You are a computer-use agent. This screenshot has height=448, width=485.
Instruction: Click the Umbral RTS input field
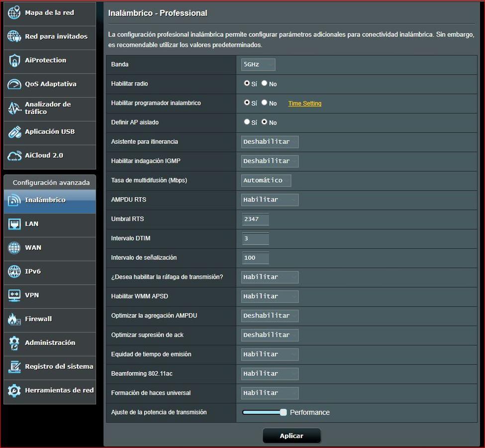(x=255, y=219)
